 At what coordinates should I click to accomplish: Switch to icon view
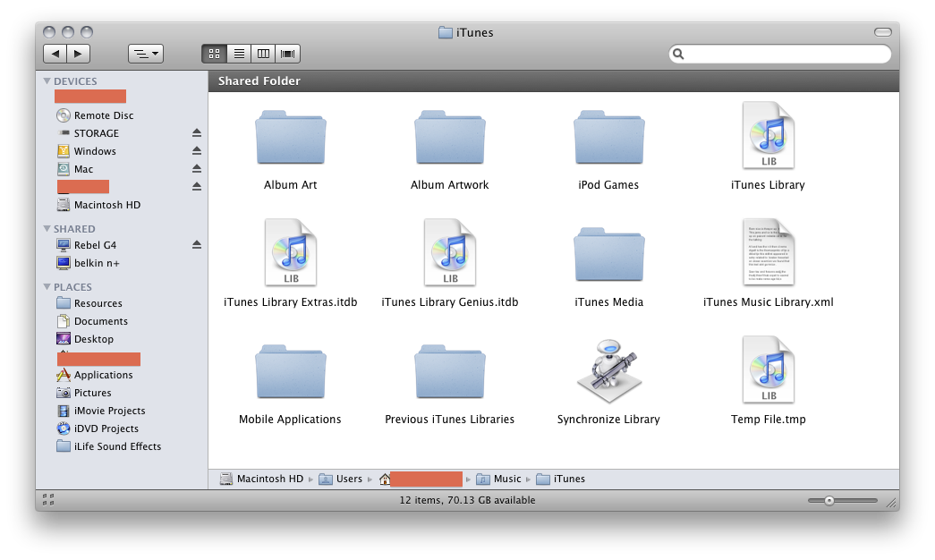pos(214,54)
